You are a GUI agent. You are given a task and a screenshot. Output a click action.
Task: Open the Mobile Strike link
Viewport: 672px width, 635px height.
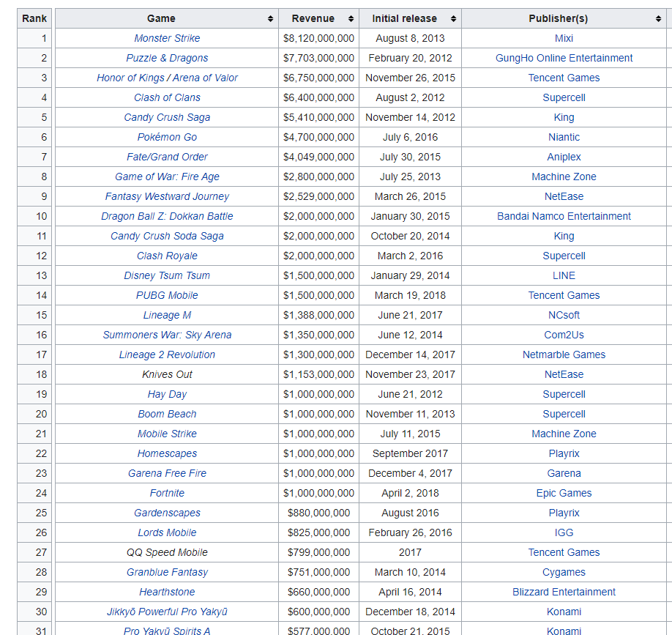(167, 433)
